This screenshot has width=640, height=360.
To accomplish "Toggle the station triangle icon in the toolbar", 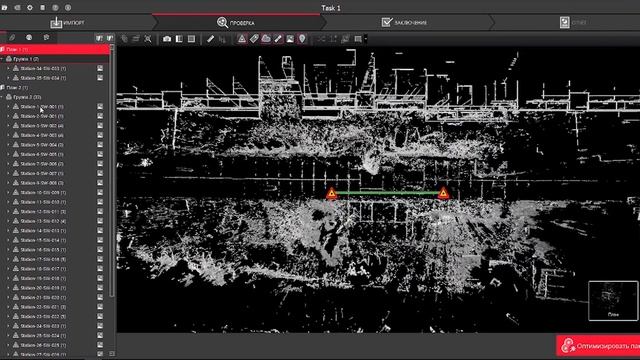I will (242, 39).
